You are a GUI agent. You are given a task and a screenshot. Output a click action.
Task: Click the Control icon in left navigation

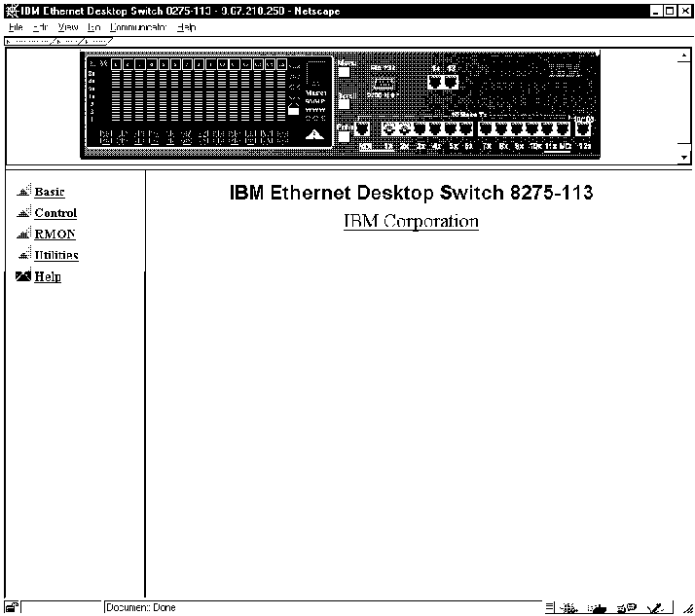click(23, 213)
